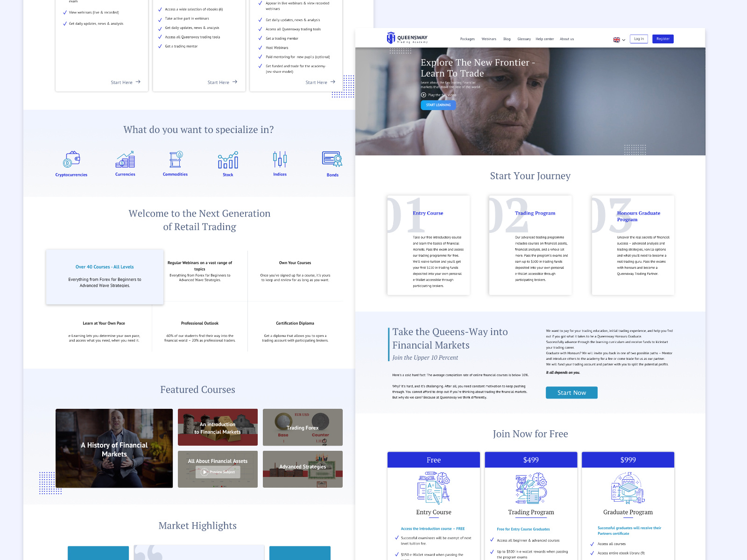The height and width of the screenshot is (560, 747).
Task: Select the $499 plan header
Action: click(x=531, y=460)
